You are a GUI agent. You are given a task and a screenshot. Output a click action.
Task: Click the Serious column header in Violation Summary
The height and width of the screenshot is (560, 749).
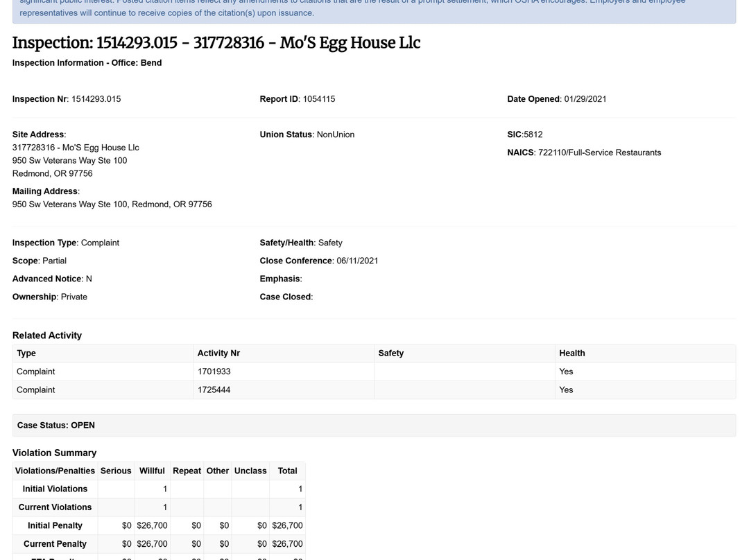point(116,471)
